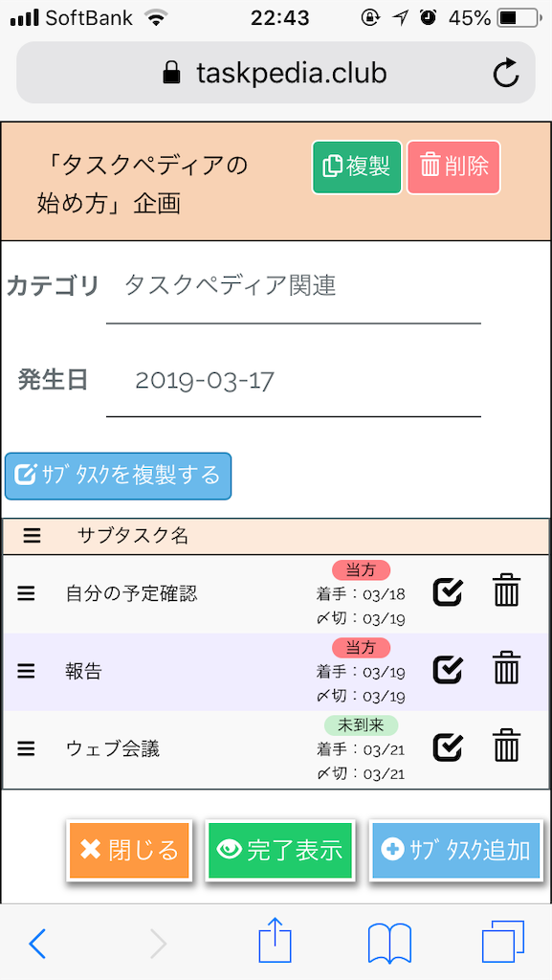
Task: Check off the 報告 subtask
Action: coord(447,670)
